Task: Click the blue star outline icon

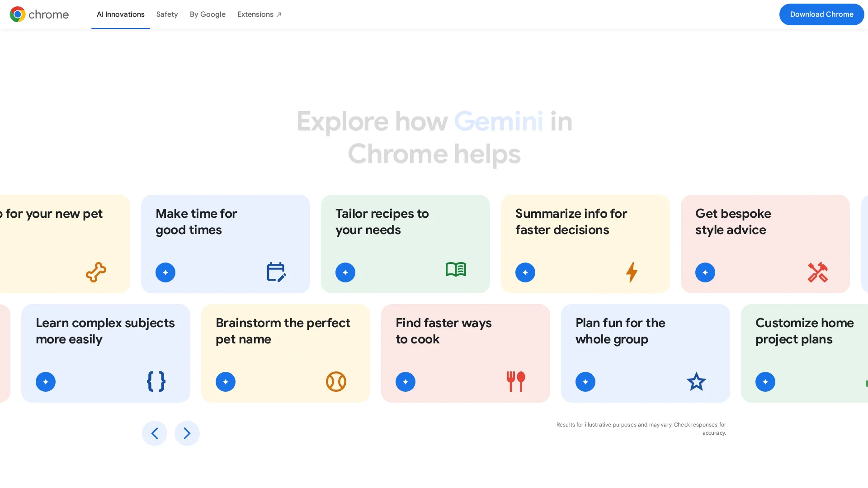Action: (x=696, y=381)
